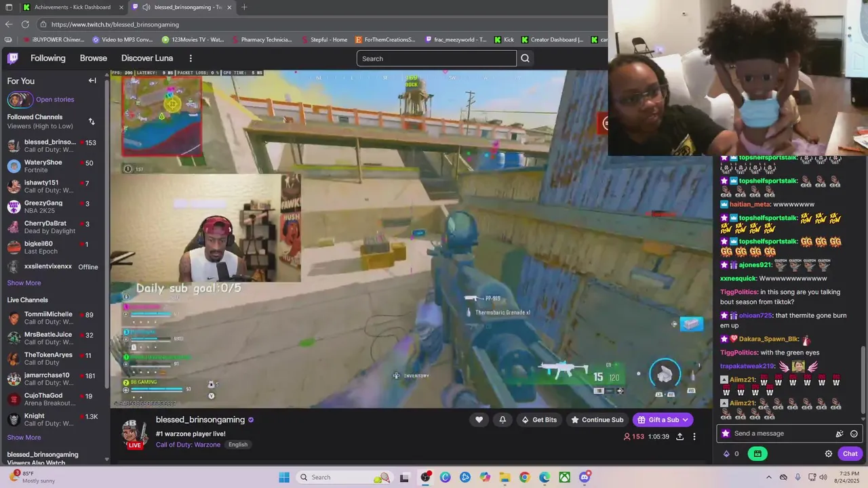Mute the blessed_brinsongaming tab audio

pyautogui.click(x=146, y=7)
